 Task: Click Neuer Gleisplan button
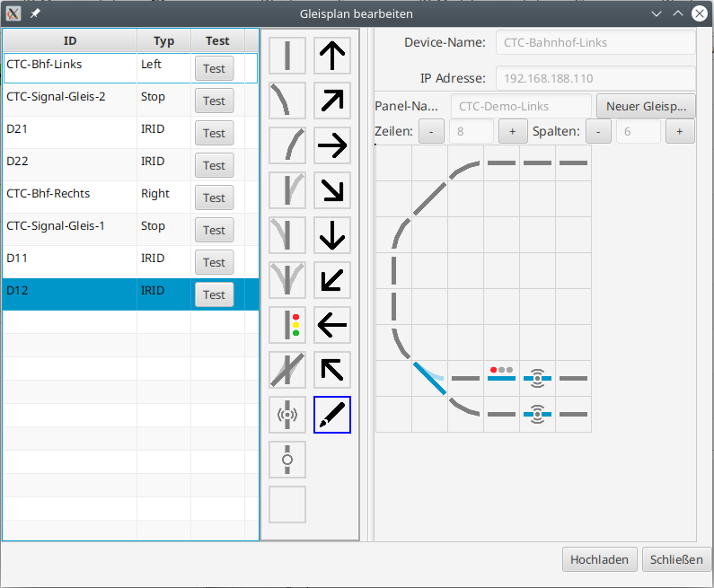pos(646,106)
